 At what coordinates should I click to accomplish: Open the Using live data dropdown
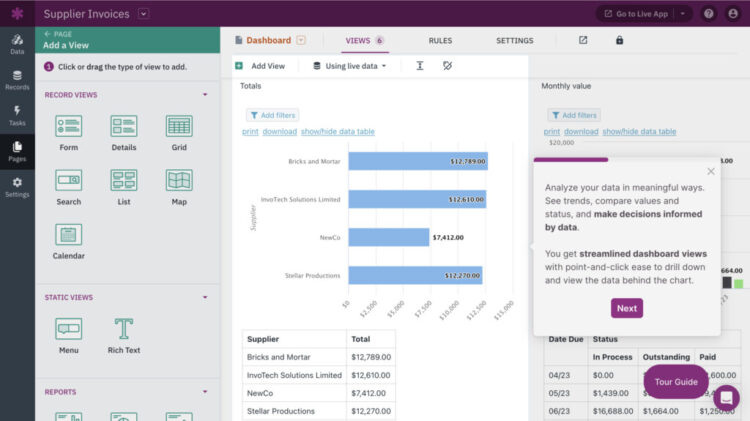tap(349, 66)
